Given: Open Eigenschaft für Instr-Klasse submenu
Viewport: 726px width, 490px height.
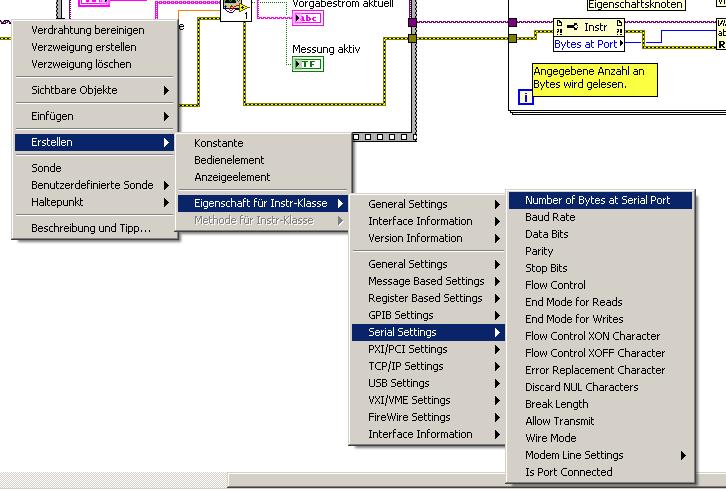Looking at the screenshot, I should (263, 203).
